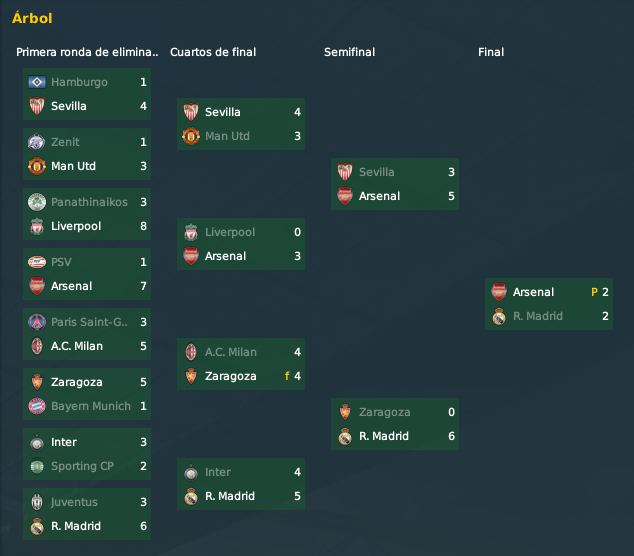Open the Arsenal team link in the final
634x556 pixels.
click(x=533, y=292)
